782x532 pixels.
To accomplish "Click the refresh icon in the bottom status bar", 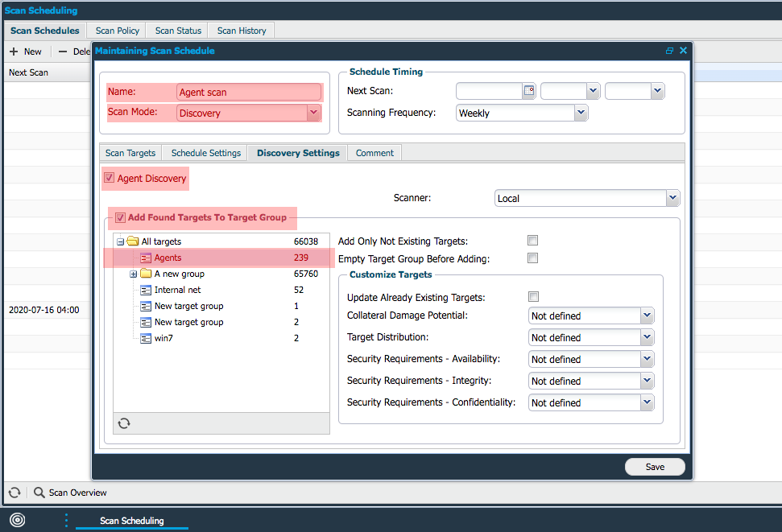I will pos(14,492).
